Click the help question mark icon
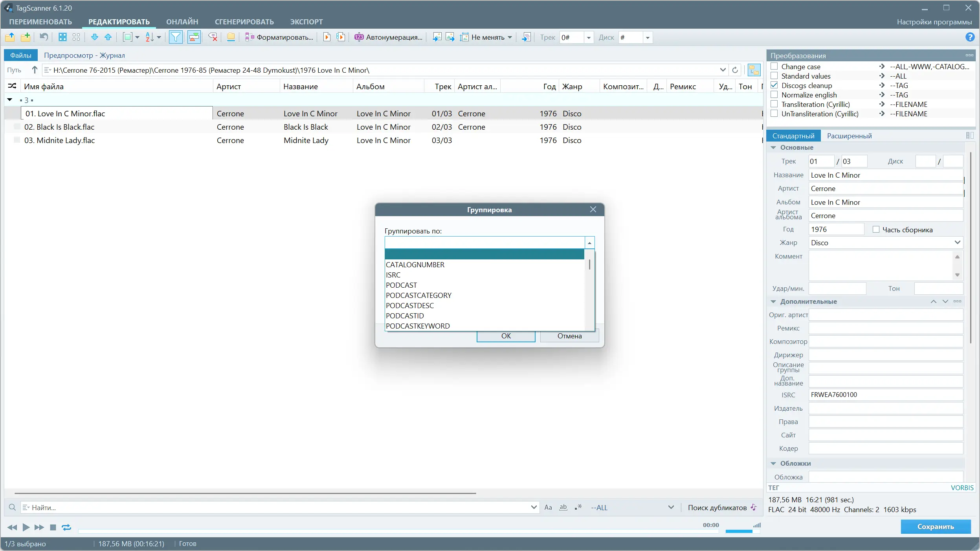Viewport: 980px width, 551px height. click(970, 37)
